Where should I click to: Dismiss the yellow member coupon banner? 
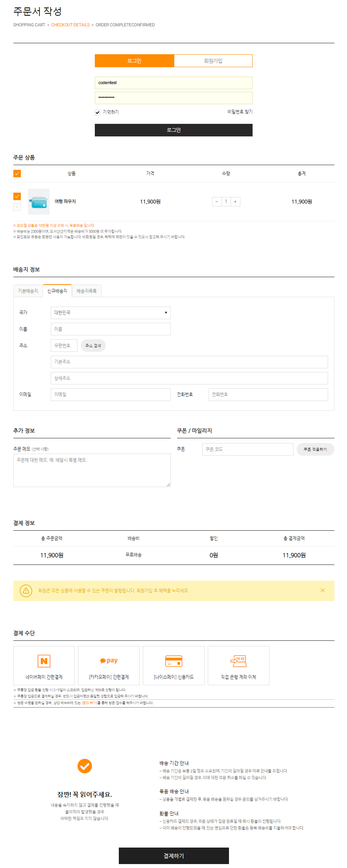[x=323, y=590]
